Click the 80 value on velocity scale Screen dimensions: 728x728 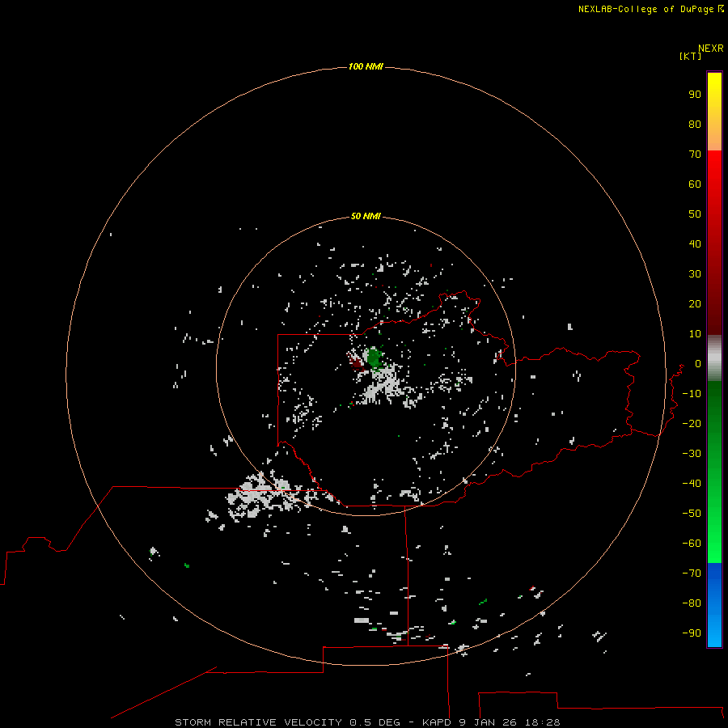click(x=695, y=124)
